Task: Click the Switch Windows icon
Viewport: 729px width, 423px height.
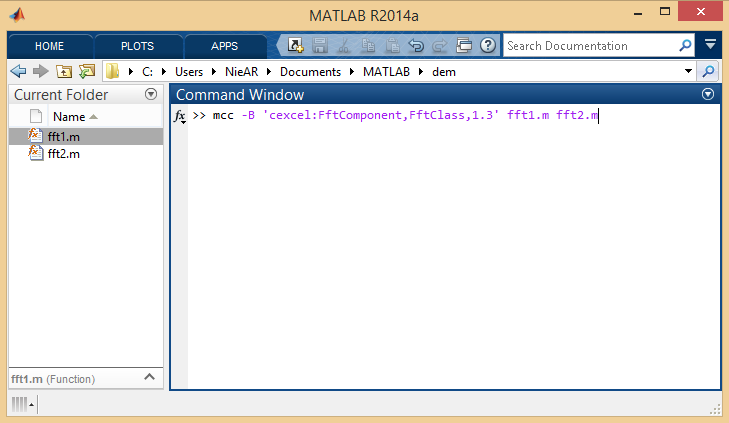Action: click(464, 46)
